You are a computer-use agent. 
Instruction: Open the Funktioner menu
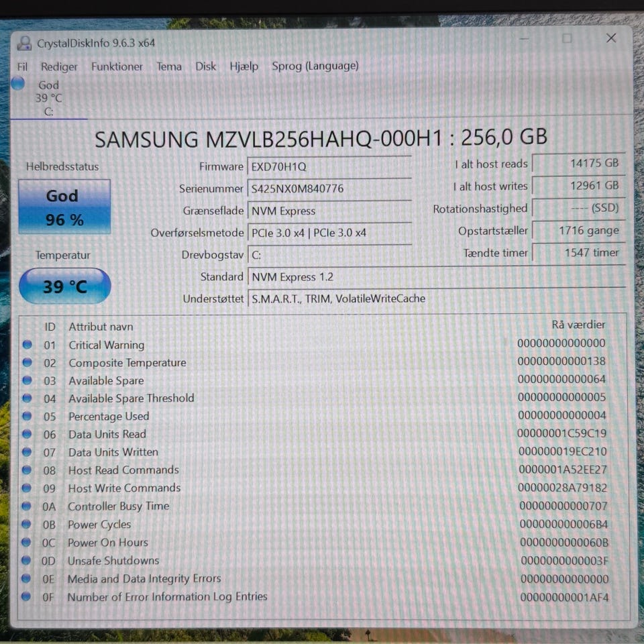pyautogui.click(x=117, y=66)
